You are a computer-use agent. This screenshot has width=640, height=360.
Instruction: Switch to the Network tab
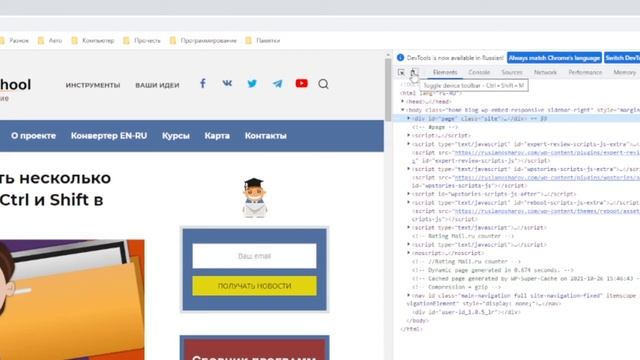[x=545, y=72]
